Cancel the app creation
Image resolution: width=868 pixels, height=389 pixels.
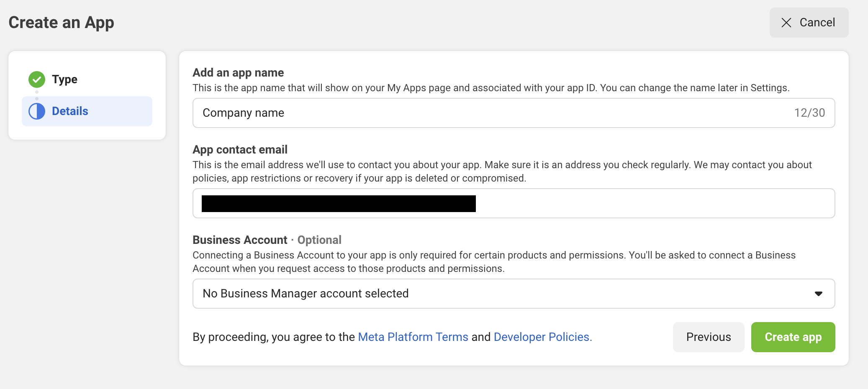pyautogui.click(x=809, y=23)
